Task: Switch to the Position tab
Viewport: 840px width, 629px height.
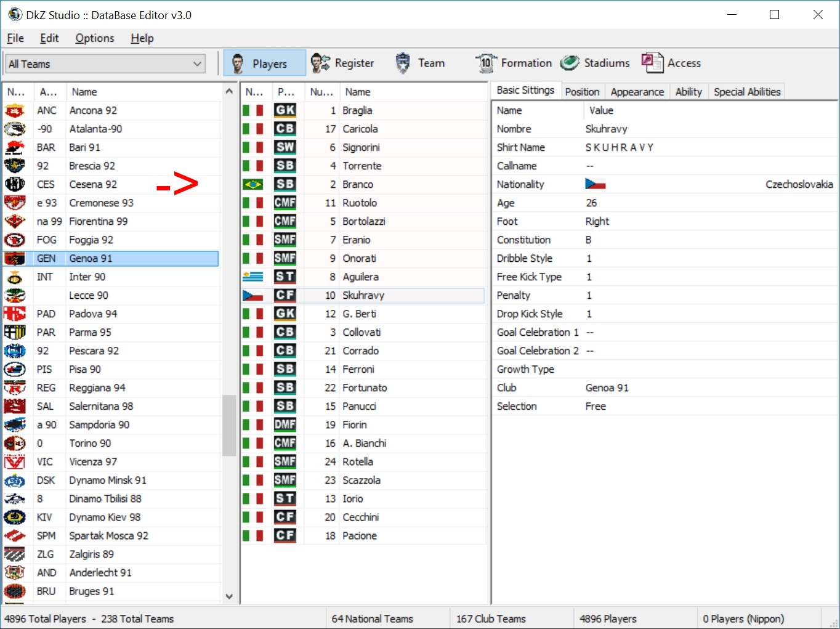Action: click(x=582, y=92)
